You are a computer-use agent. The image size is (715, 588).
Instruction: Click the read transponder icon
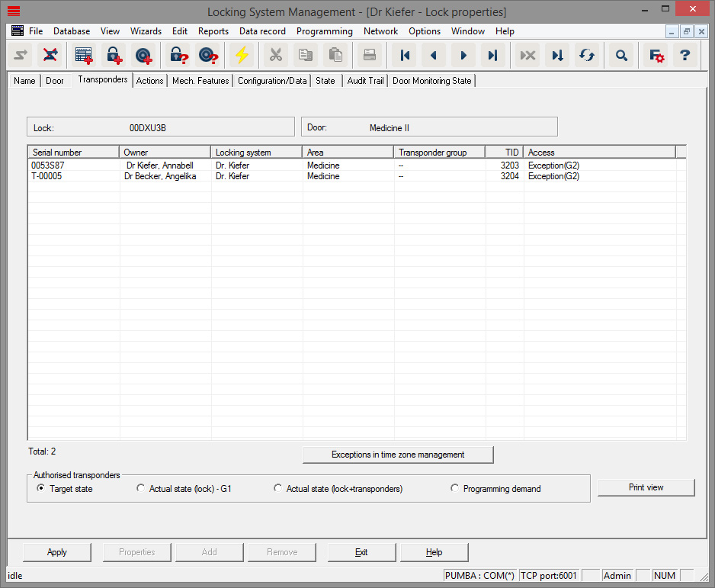pos(207,55)
